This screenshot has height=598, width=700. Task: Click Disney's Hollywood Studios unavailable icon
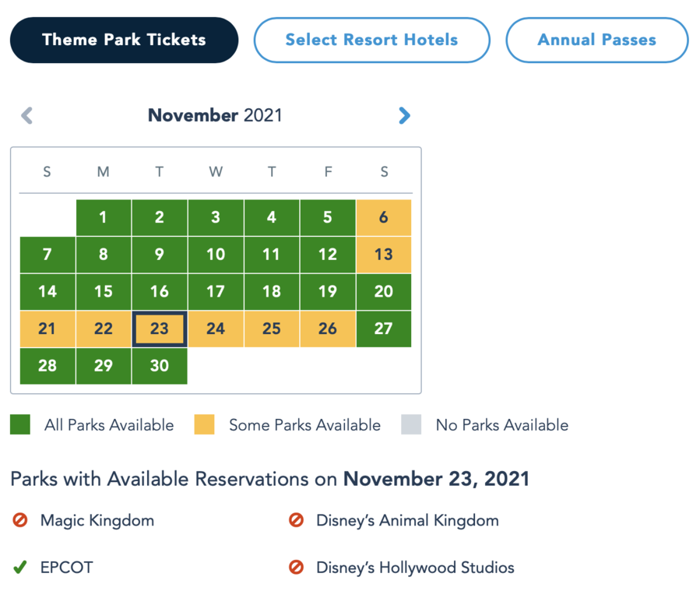coord(296,567)
